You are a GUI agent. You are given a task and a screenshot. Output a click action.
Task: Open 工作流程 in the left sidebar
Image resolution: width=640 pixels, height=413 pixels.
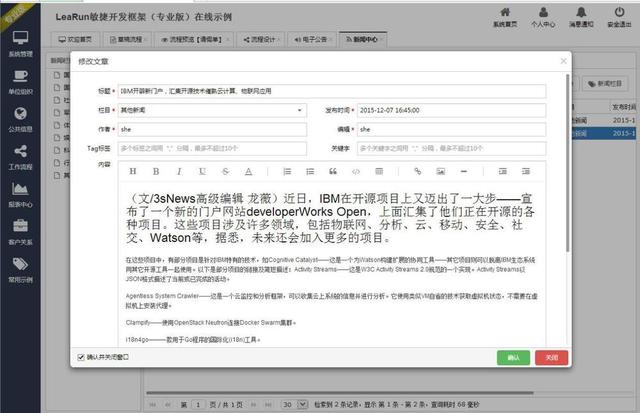pyautogui.click(x=20, y=157)
